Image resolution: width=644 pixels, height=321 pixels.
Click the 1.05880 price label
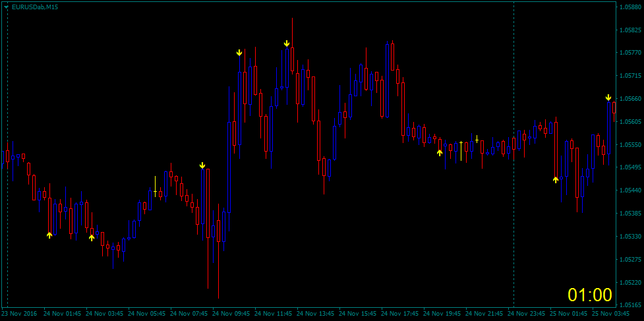coord(630,7)
